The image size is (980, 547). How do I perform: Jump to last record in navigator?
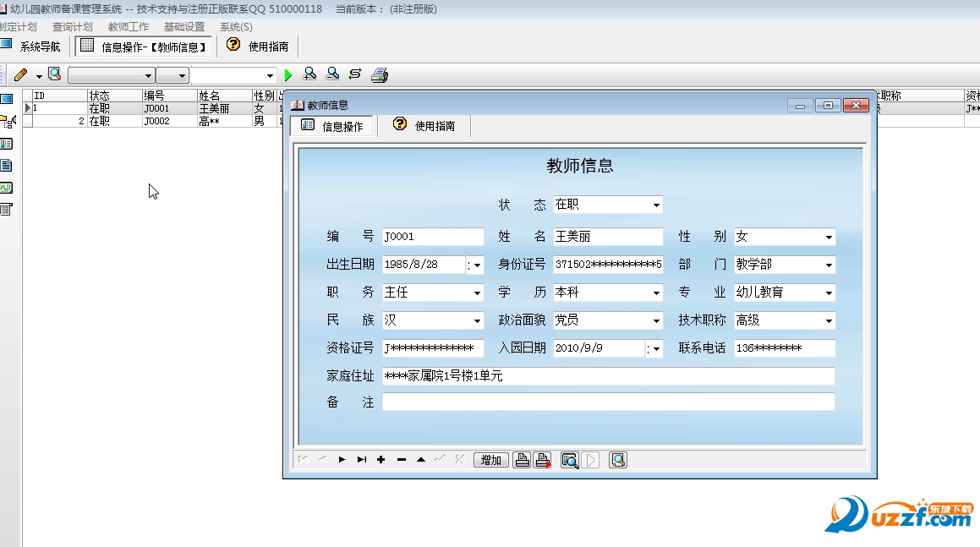(362, 460)
